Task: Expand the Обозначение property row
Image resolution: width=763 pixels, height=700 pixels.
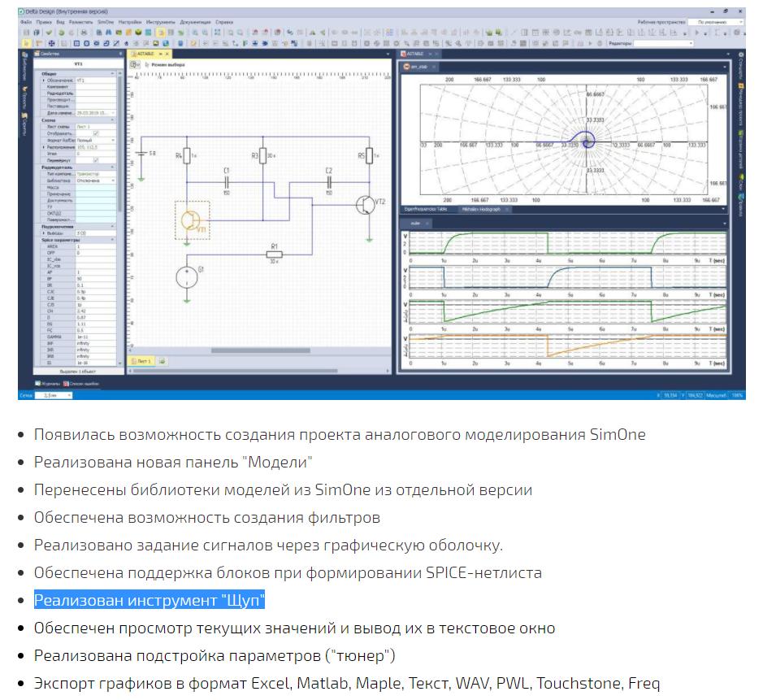Action: coord(44,80)
